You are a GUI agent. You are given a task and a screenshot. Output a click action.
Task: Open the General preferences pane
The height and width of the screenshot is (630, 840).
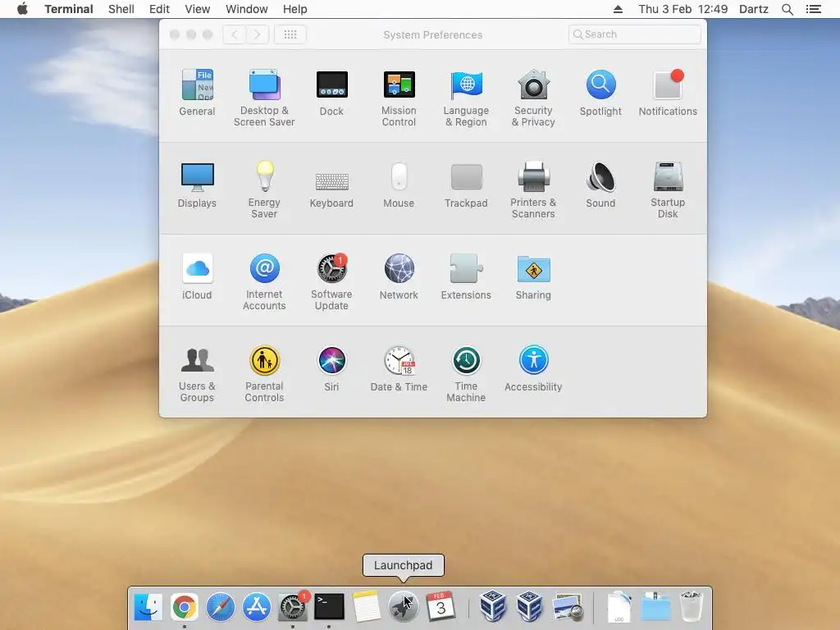pos(197,93)
